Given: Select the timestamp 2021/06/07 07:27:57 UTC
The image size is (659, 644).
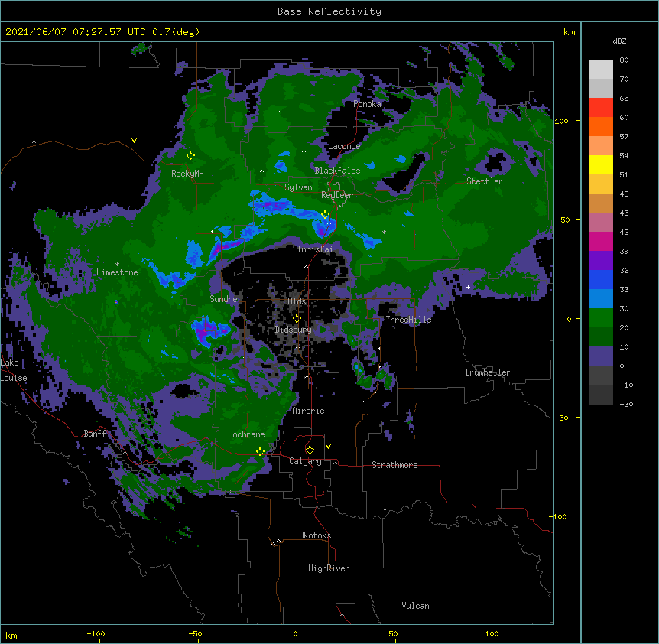Looking at the screenshot, I should click(76, 32).
